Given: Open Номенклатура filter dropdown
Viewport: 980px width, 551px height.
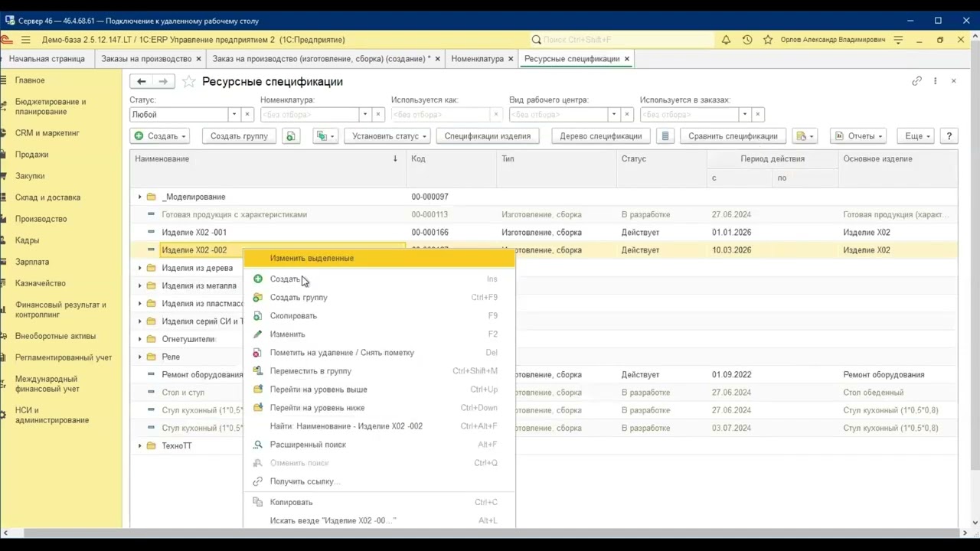Looking at the screenshot, I should (x=365, y=115).
